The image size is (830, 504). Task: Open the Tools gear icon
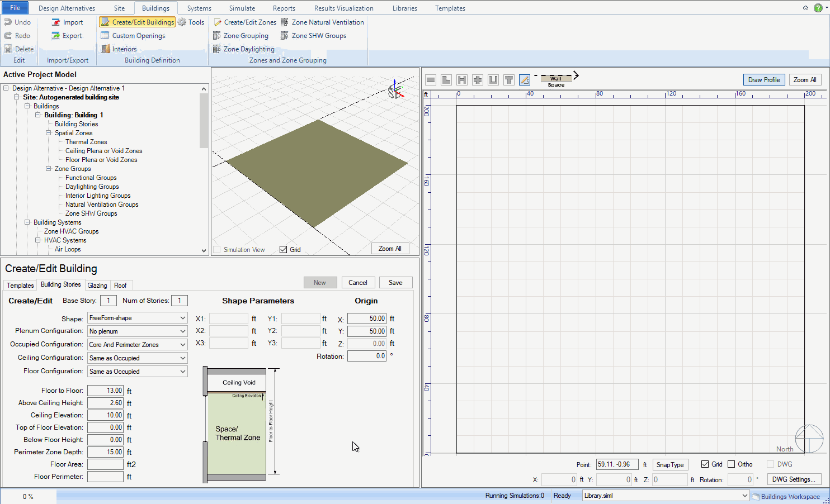[182, 22]
